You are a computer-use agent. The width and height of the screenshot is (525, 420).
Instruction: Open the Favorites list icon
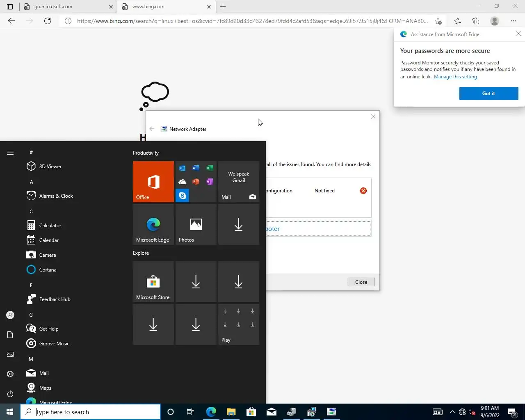(x=458, y=21)
